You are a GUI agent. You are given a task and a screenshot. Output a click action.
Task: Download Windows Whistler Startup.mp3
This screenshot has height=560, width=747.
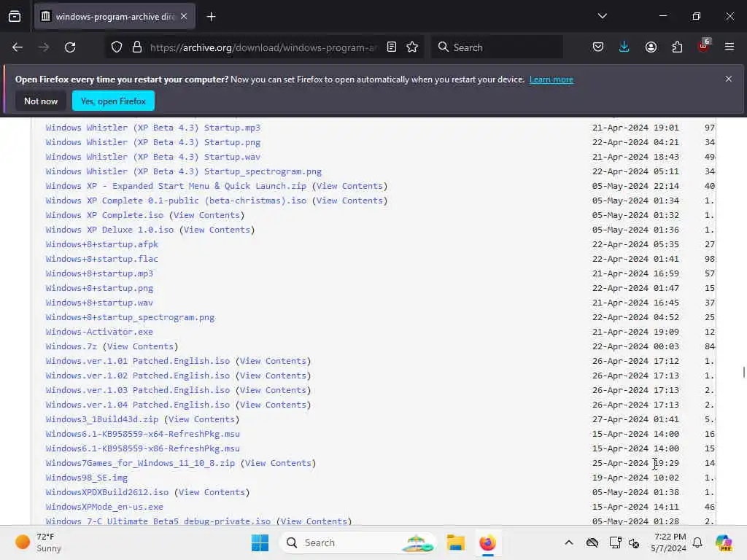[x=153, y=128]
